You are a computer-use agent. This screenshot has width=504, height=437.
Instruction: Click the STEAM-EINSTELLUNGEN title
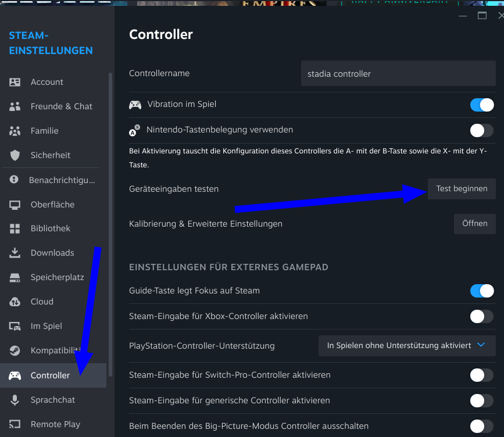[x=51, y=43]
